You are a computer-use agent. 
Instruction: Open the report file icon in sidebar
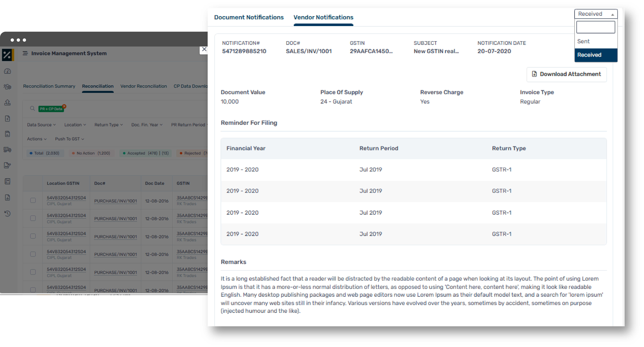[8, 198]
